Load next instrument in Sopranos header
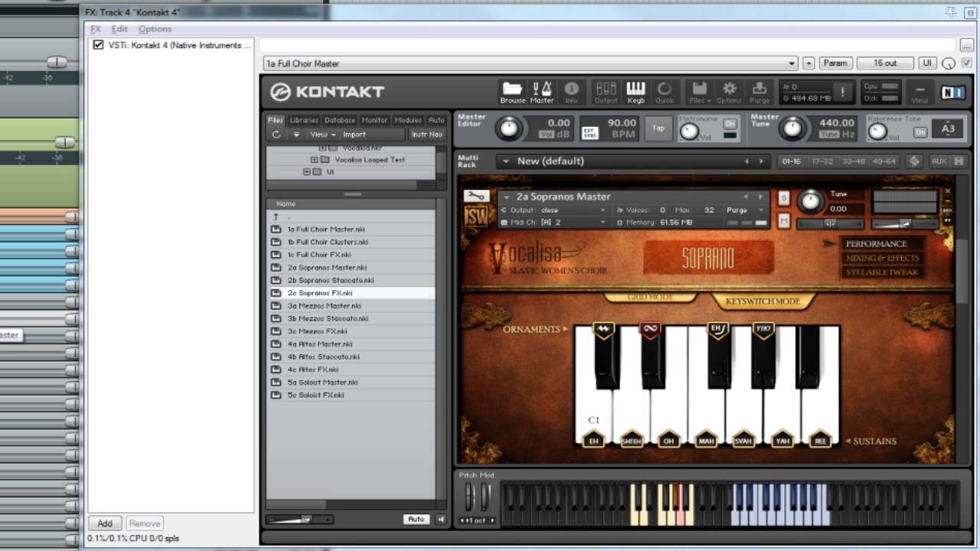The height and width of the screenshot is (551, 980). point(760,197)
